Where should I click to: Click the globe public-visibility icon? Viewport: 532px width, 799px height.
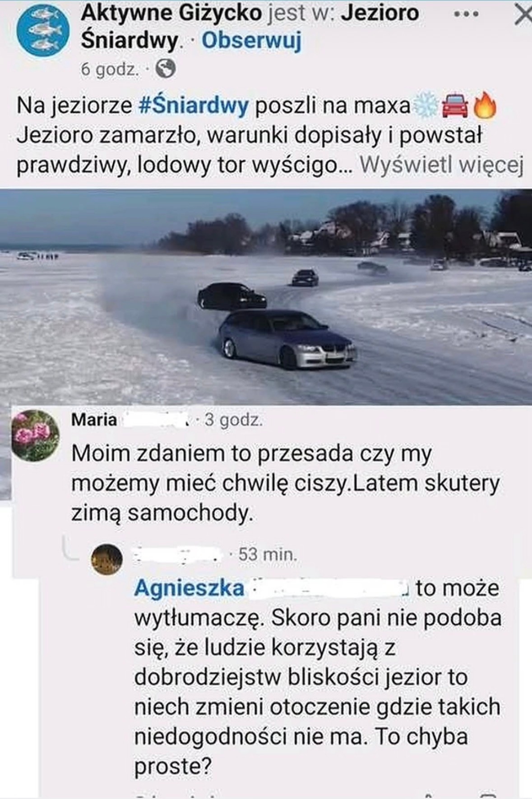[165, 69]
